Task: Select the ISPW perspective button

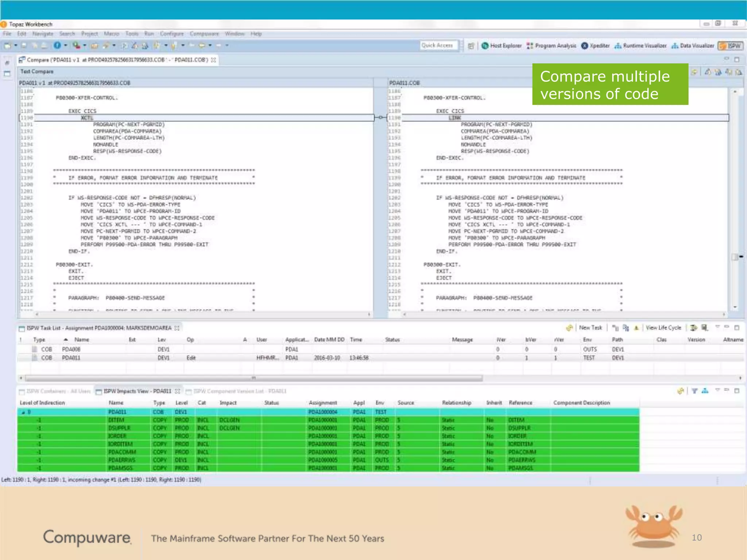Action: coord(731,46)
